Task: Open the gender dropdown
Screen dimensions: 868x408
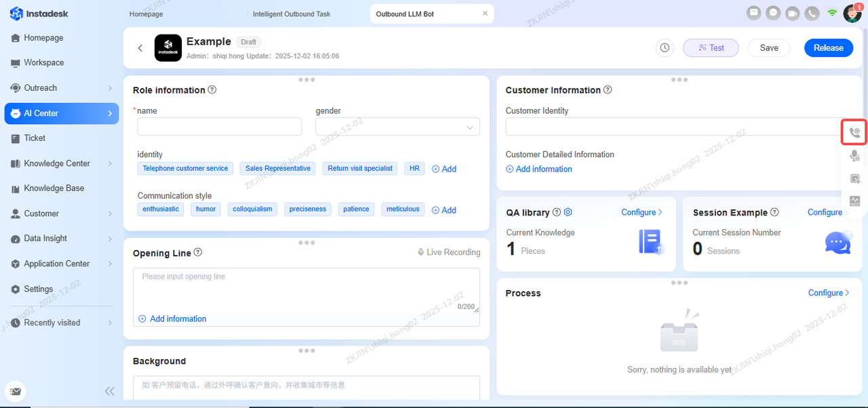Action: click(397, 127)
